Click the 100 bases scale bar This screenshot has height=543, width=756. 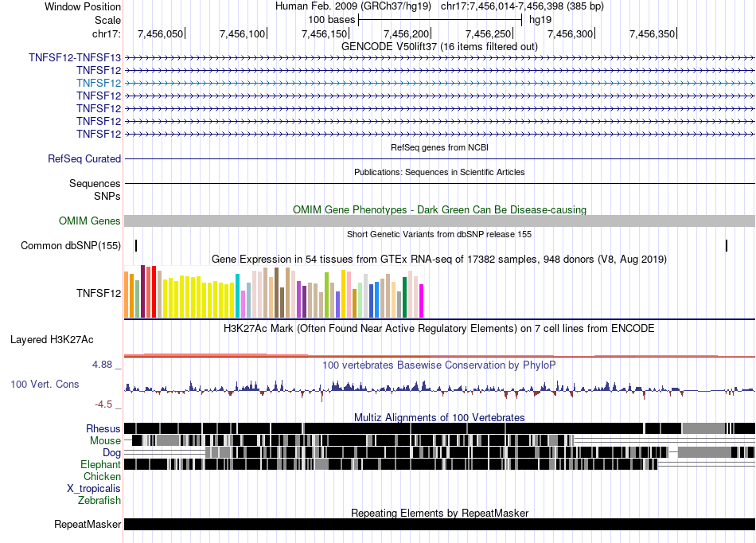pyautogui.click(x=440, y=20)
